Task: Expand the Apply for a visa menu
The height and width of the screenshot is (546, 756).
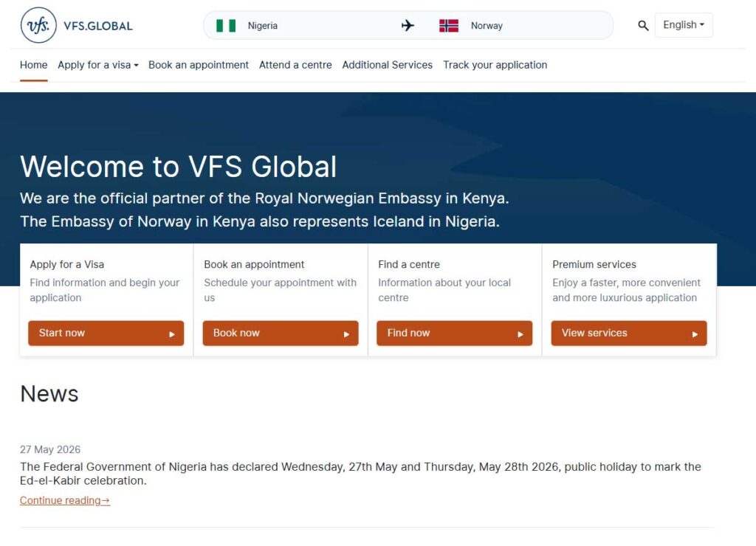Action: pos(98,65)
